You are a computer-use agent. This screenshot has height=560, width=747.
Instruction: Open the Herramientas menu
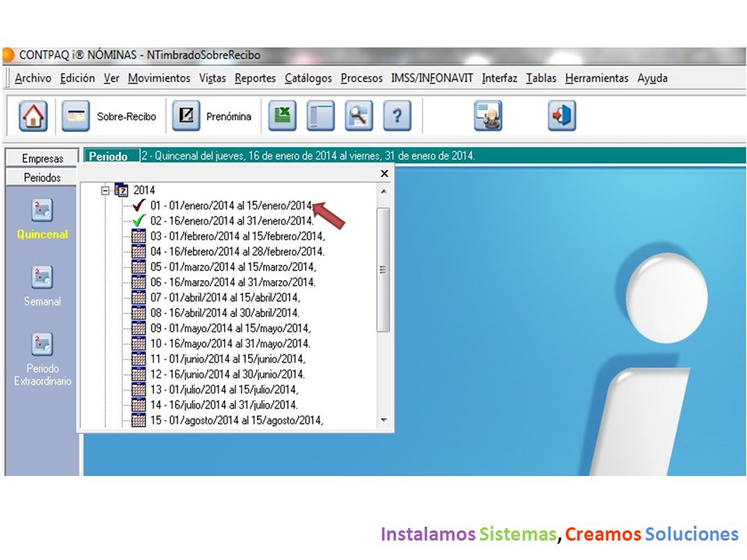(x=597, y=78)
